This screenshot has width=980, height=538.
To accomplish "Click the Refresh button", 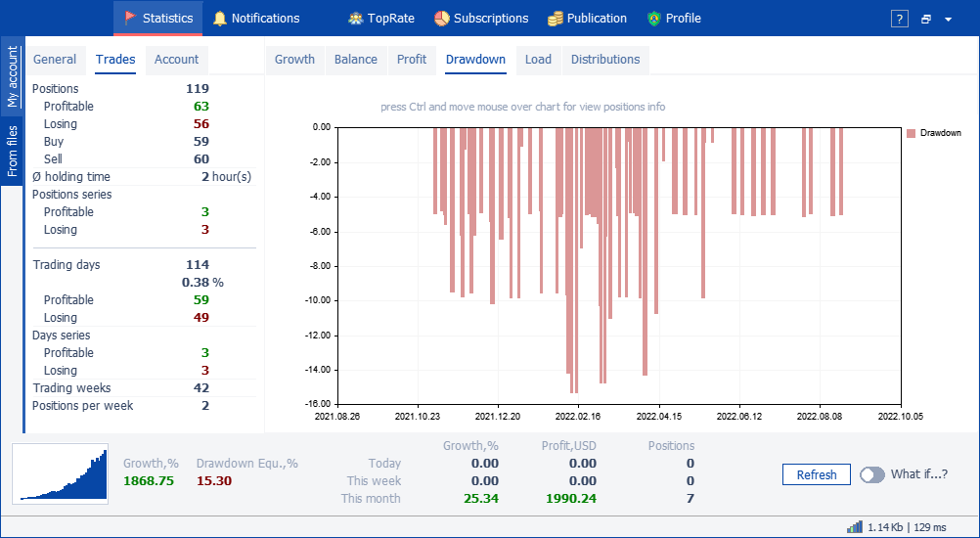I will 817,474.
